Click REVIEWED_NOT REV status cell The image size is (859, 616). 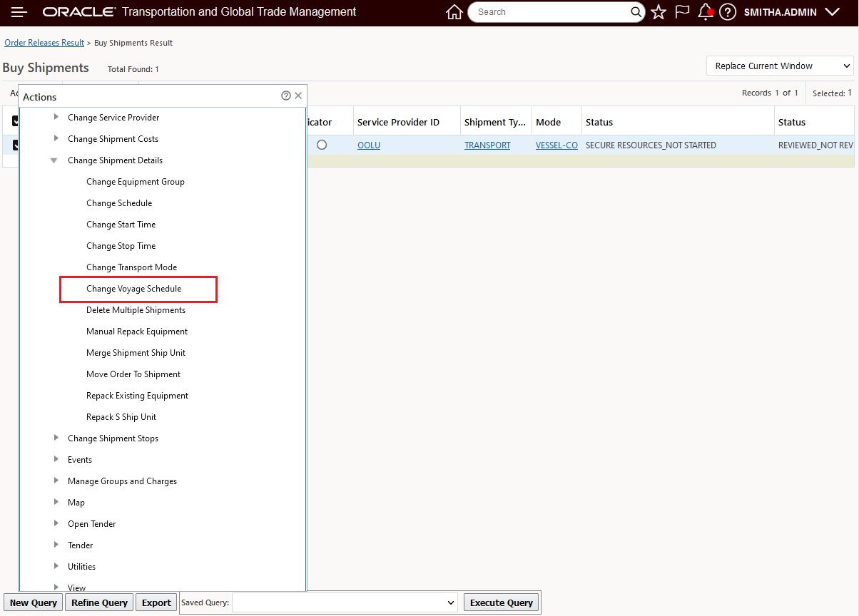tap(815, 145)
